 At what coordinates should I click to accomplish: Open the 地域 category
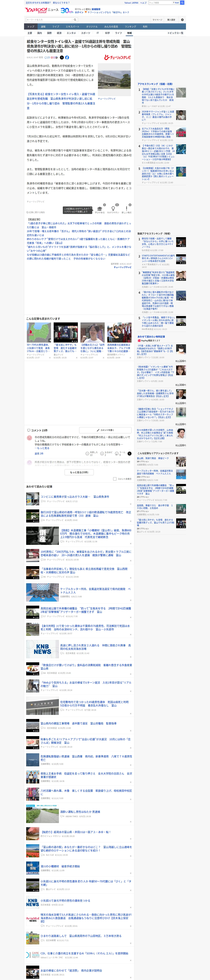(x=129, y=33)
